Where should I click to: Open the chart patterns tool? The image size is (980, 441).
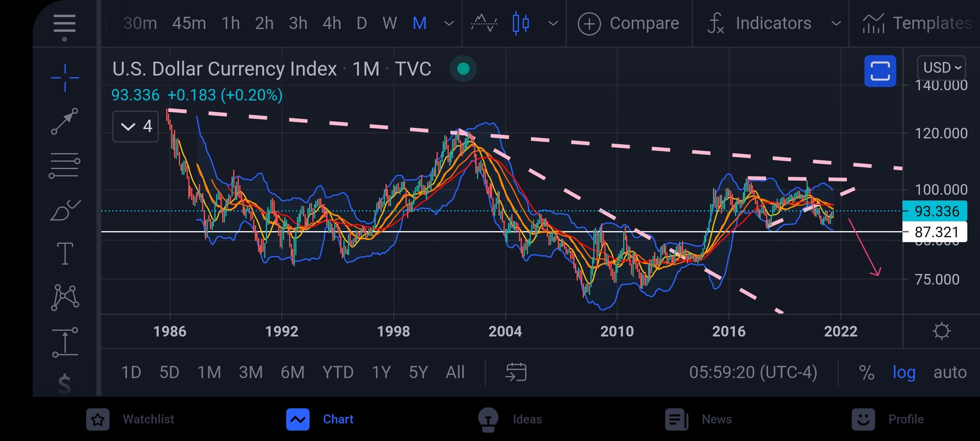(x=65, y=298)
